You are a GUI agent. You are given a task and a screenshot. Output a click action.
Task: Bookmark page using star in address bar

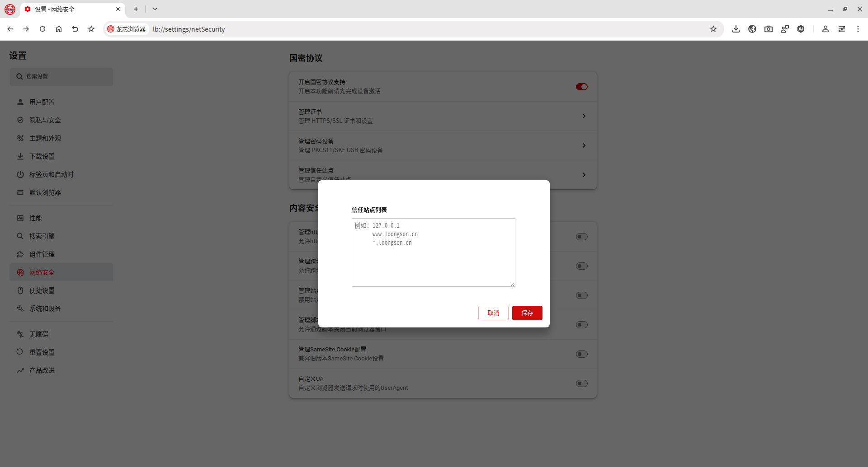click(713, 29)
